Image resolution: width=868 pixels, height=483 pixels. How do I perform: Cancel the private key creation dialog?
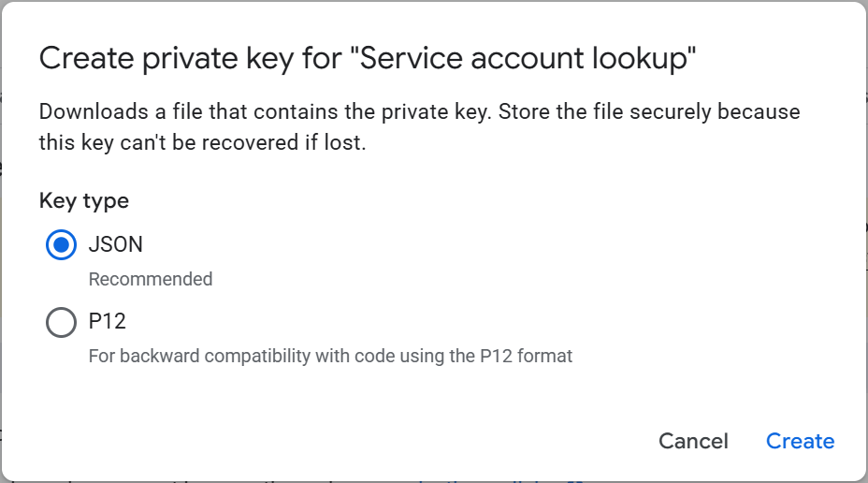[693, 441]
